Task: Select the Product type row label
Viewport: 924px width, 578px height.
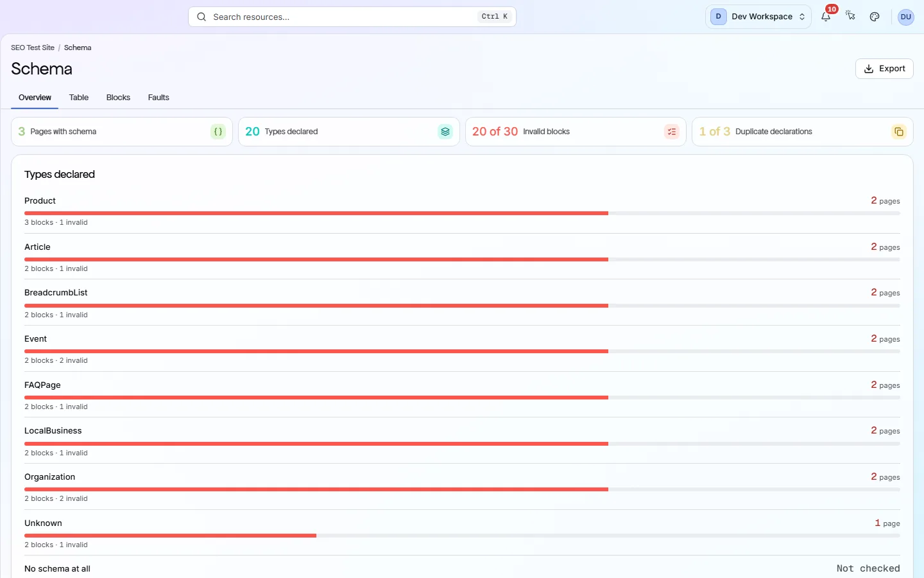Action: click(40, 201)
